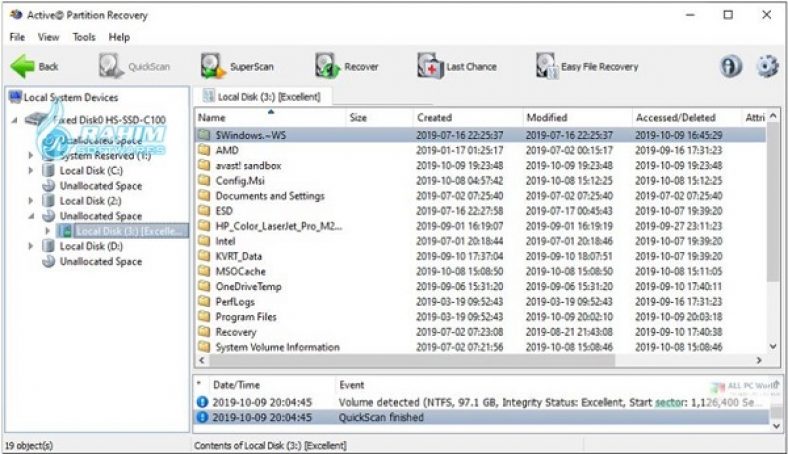
Task: Click the avast! sandbox folder icon
Action: (x=204, y=165)
